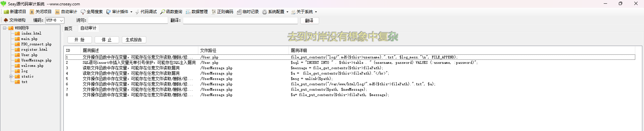This screenshot has width=644, height=131.
Task: Click the 翻译 translate button
Action: pyautogui.click(x=309, y=20)
